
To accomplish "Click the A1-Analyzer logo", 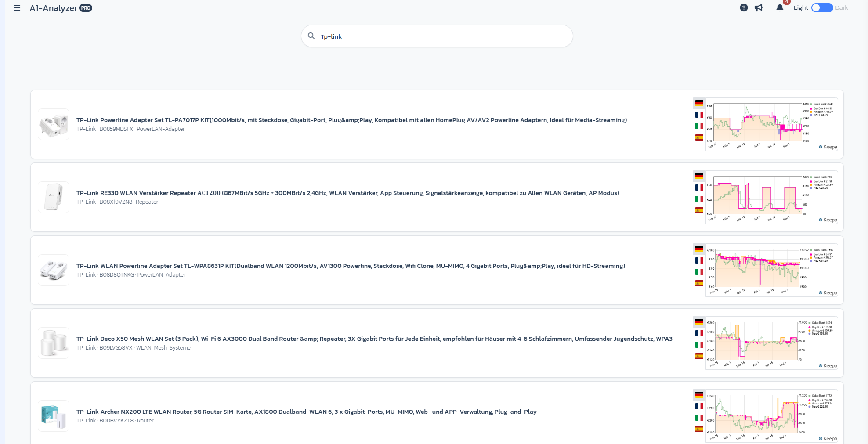I will point(53,8).
